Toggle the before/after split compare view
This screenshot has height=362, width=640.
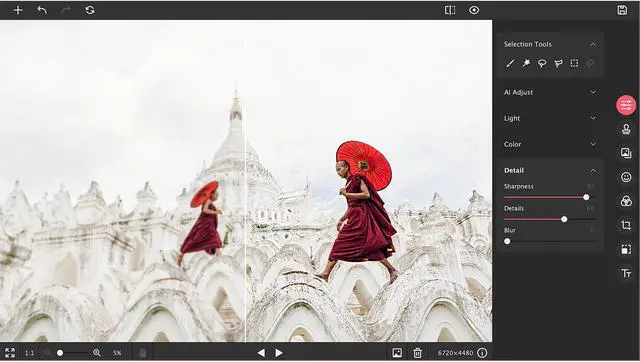(450, 10)
